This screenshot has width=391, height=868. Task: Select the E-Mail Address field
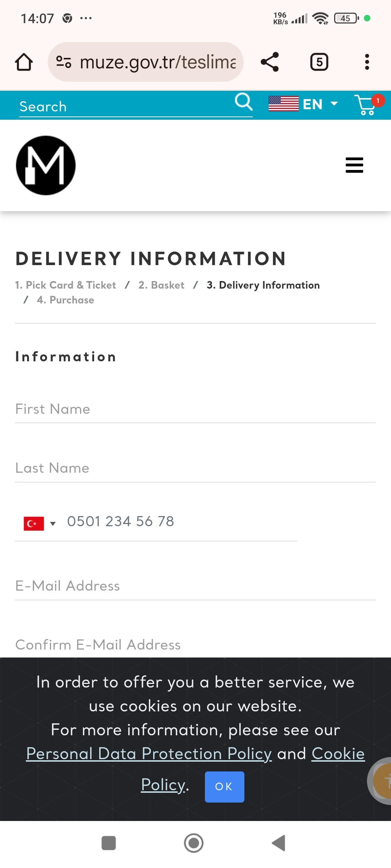195,586
